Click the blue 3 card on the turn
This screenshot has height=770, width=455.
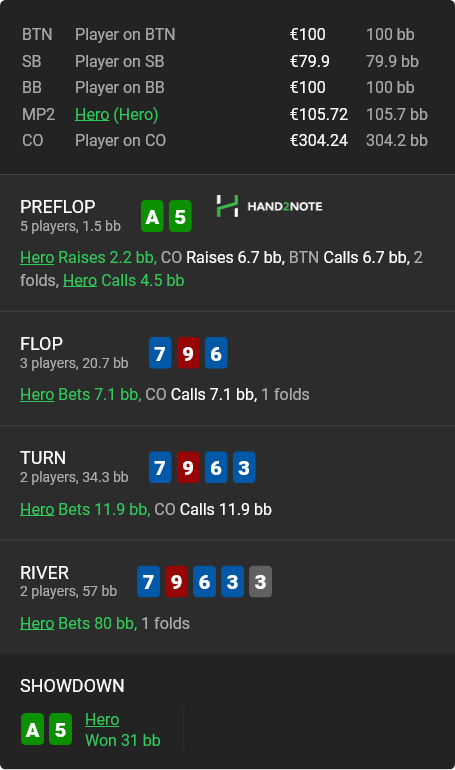244,467
